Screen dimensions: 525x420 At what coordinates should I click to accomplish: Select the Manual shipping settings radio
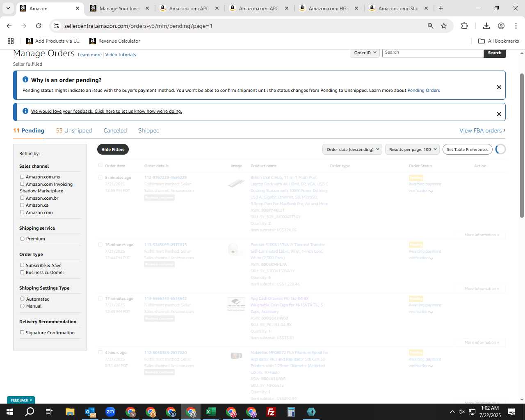coord(22,306)
